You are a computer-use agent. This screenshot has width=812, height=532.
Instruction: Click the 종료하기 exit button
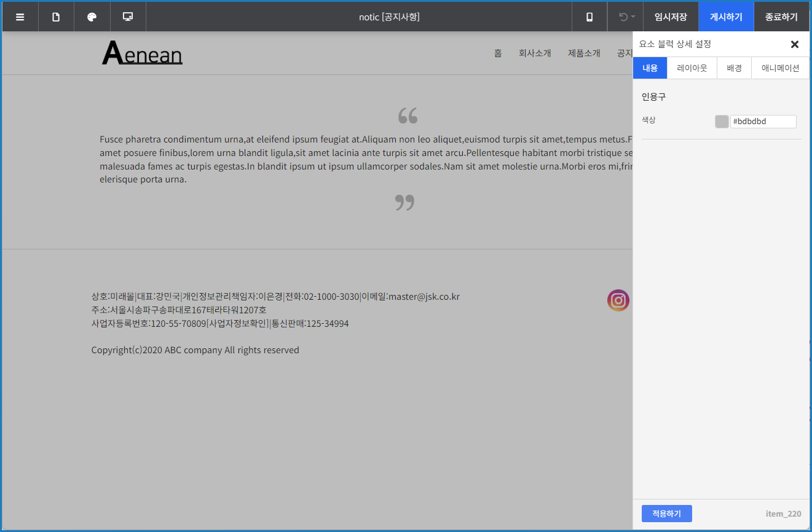(x=781, y=17)
